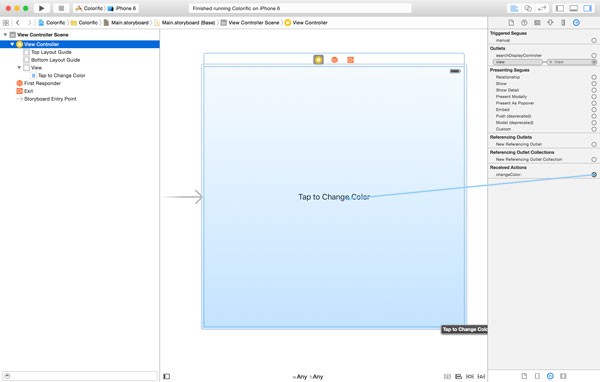Image resolution: width=600 pixels, height=382 pixels.
Task: Toggle the navigator panel visibility
Action: click(560, 8)
